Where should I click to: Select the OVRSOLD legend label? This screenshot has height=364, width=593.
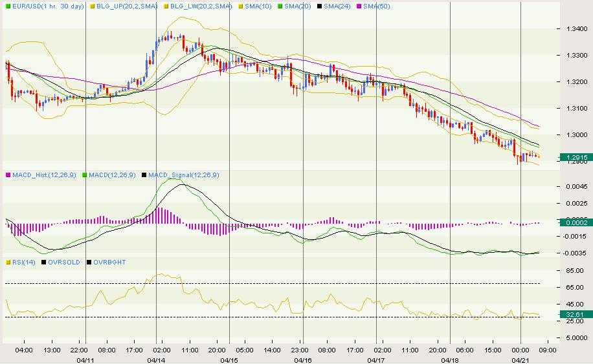pyautogui.click(x=64, y=262)
